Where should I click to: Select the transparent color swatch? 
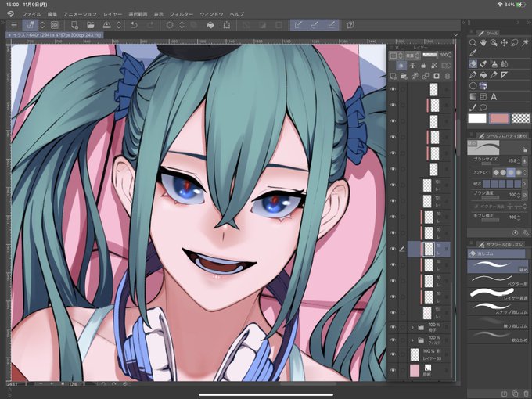(521, 118)
